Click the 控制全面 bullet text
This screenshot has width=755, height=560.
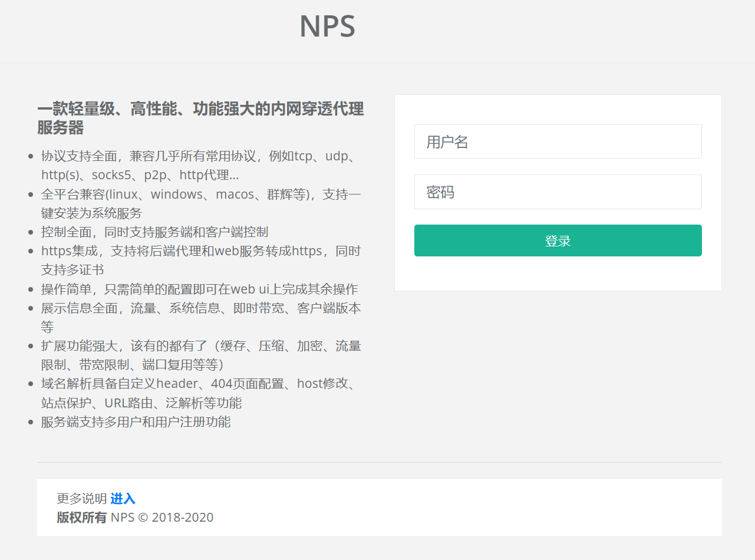[x=154, y=232]
